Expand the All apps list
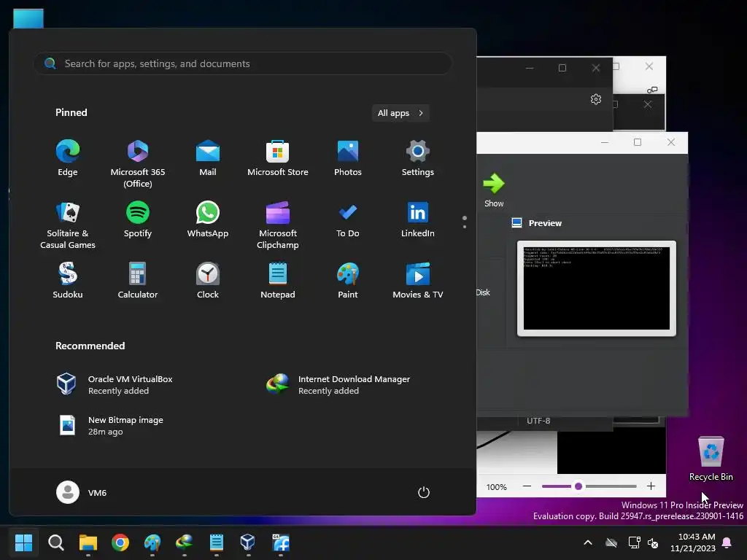The width and height of the screenshot is (747, 560). tap(400, 113)
